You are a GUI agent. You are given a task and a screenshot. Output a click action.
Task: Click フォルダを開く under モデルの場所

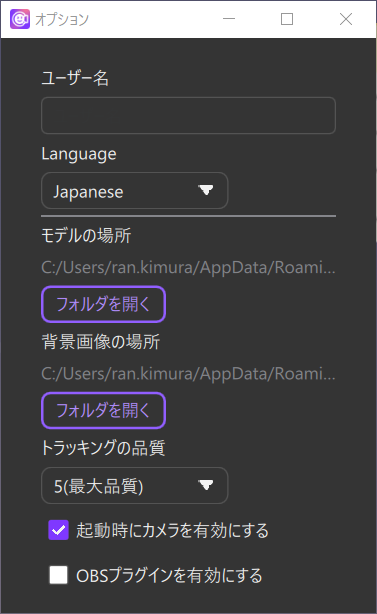[103, 304]
